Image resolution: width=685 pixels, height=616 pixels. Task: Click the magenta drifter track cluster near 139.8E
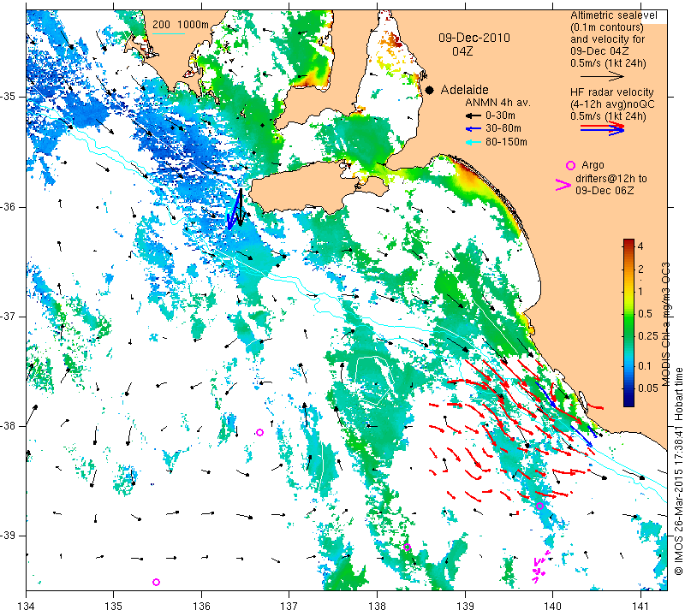coord(540,567)
